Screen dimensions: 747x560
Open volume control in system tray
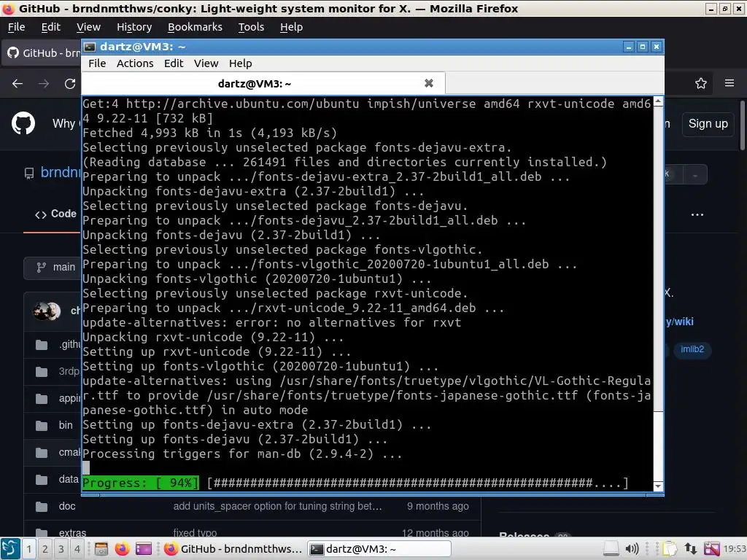point(632,549)
